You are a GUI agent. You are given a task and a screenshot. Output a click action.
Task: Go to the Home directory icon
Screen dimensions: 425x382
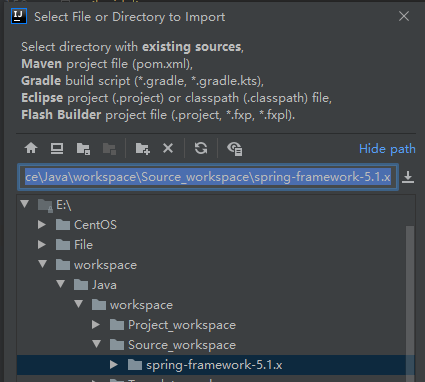pyautogui.click(x=31, y=148)
